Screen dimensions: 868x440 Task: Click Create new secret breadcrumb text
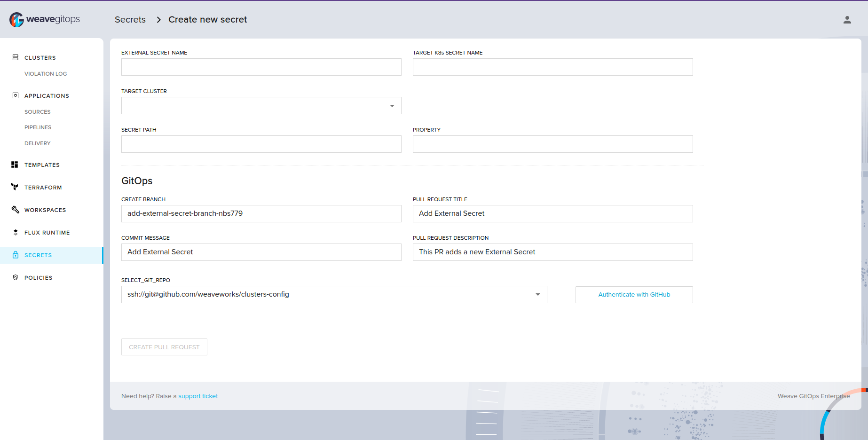(208, 20)
